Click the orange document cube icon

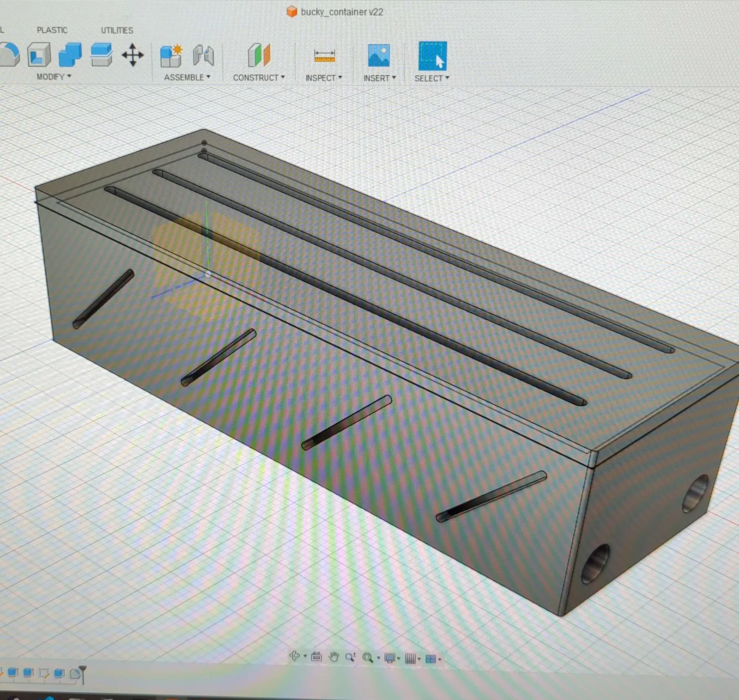coord(292,12)
